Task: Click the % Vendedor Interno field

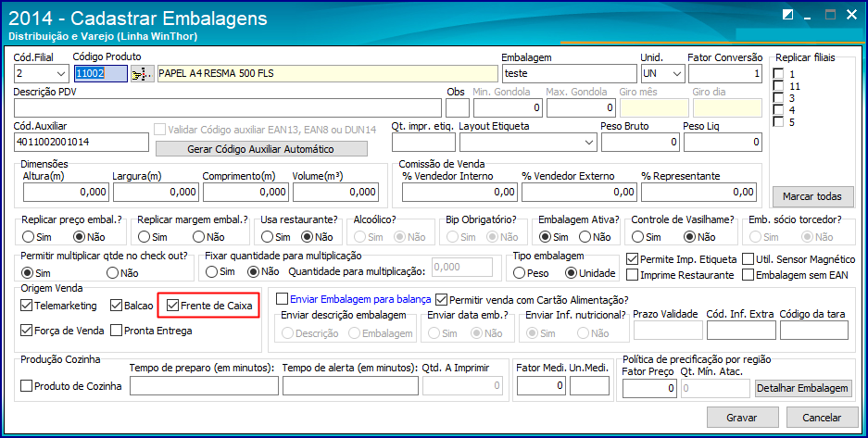Action: pyautogui.click(x=460, y=192)
